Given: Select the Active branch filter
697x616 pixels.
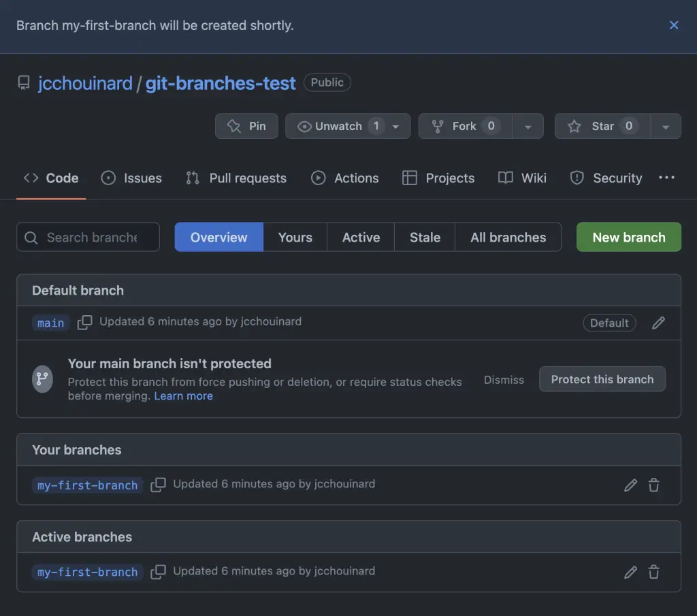Looking at the screenshot, I should [361, 238].
